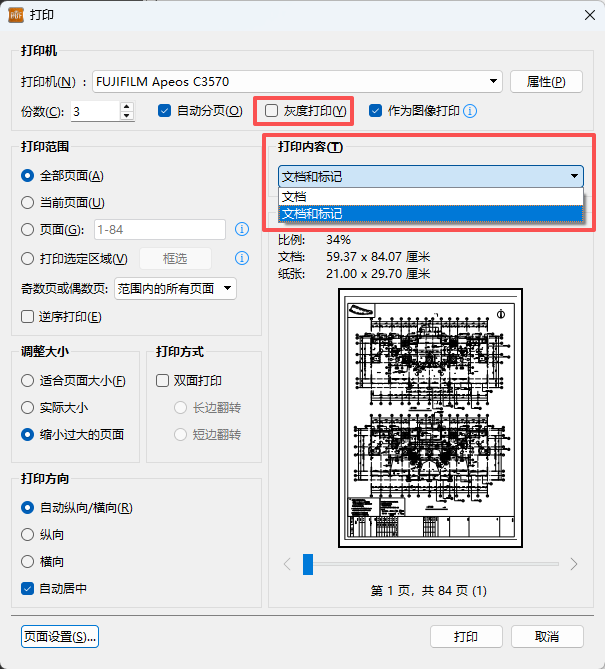The height and width of the screenshot is (669, 605).
Task: Click info icon beside 页面 range field
Action: coord(241,230)
